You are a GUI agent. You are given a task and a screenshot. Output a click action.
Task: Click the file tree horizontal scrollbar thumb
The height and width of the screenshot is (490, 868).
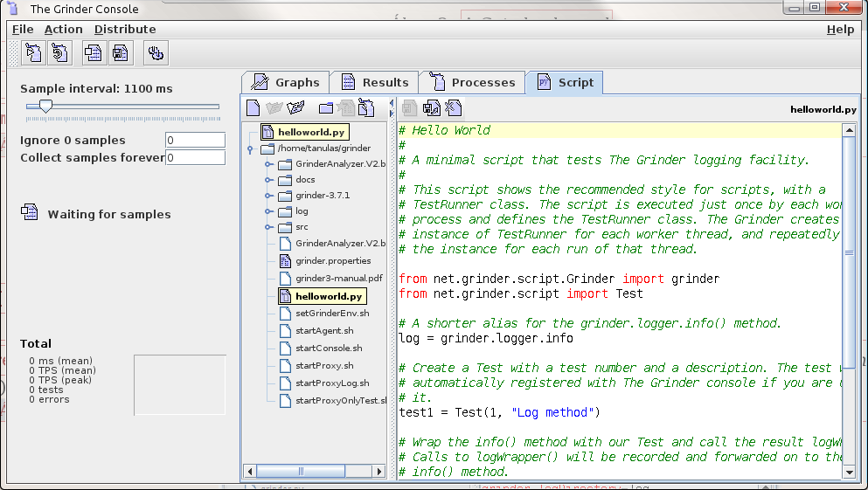pos(301,471)
